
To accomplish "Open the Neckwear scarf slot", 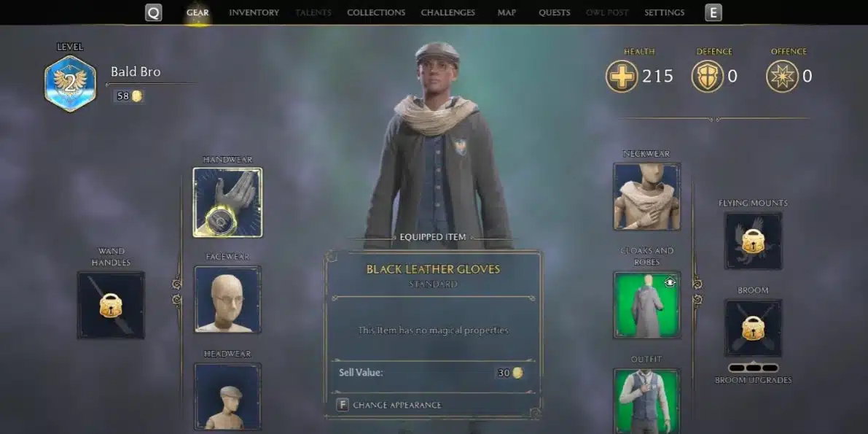I will (x=647, y=196).
